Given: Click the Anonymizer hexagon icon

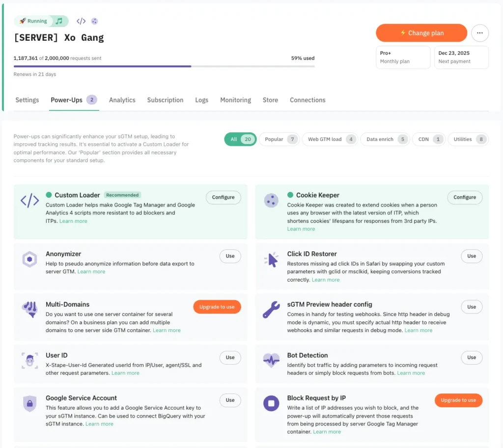Looking at the screenshot, I should pos(29,259).
